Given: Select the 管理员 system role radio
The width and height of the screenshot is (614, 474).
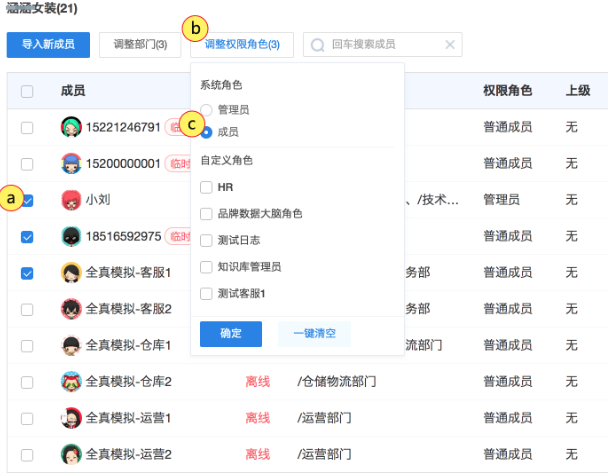Looking at the screenshot, I should 206,109.
